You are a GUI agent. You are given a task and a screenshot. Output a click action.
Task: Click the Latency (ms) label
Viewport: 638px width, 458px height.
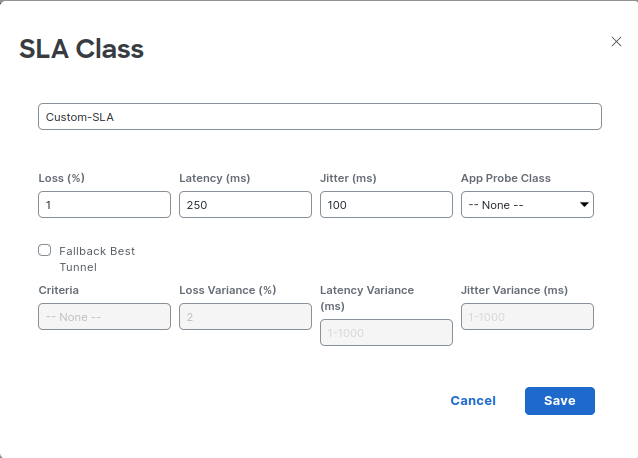tap(214, 178)
